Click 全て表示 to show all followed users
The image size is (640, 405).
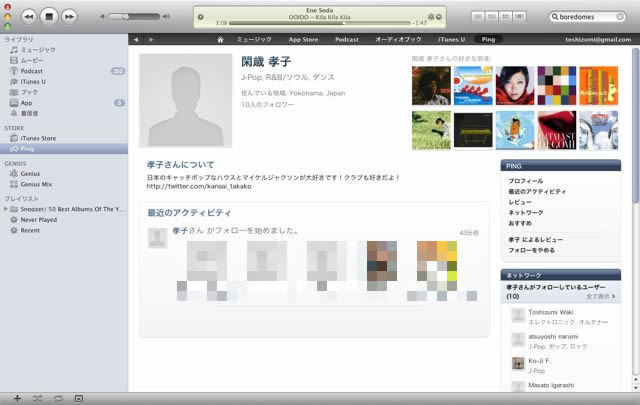601,296
